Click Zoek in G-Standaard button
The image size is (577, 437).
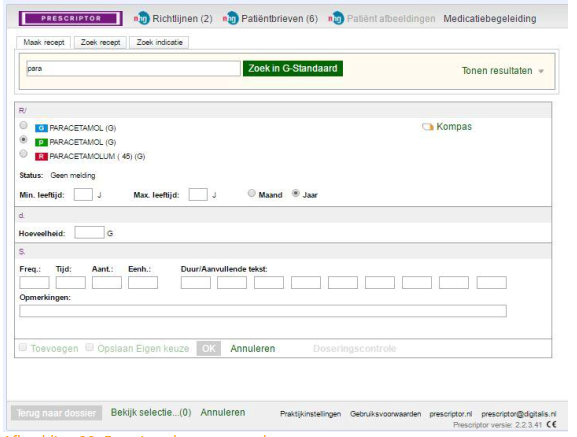click(x=293, y=68)
